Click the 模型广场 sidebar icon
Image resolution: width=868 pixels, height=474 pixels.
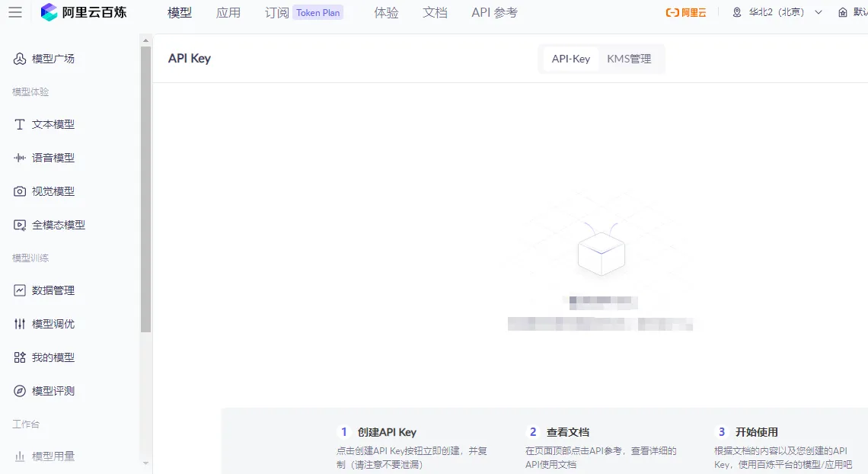pyautogui.click(x=20, y=59)
